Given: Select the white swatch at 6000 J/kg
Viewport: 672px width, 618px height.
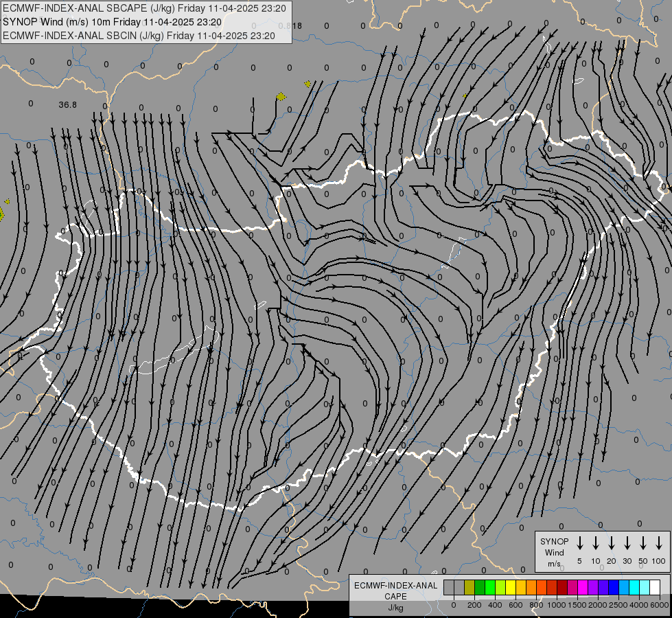Looking at the screenshot, I should click(x=656, y=587).
